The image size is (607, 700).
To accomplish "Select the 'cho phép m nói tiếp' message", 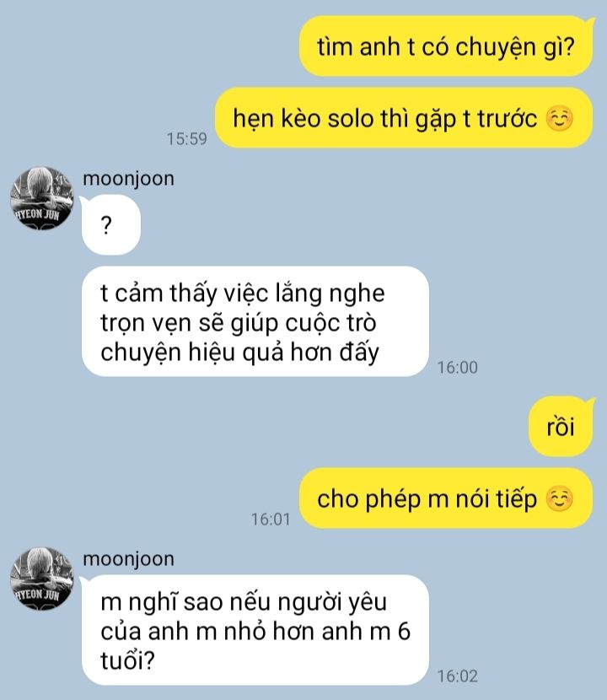I will pyautogui.click(x=446, y=498).
